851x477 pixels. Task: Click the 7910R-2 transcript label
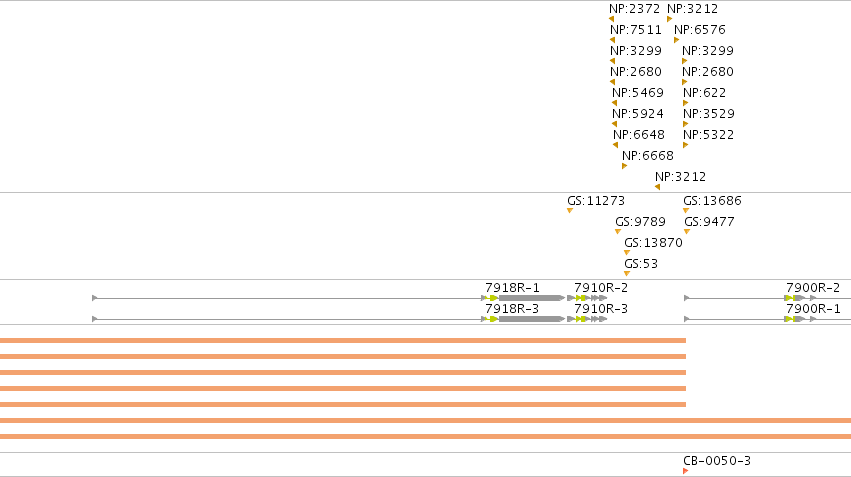[x=601, y=288]
